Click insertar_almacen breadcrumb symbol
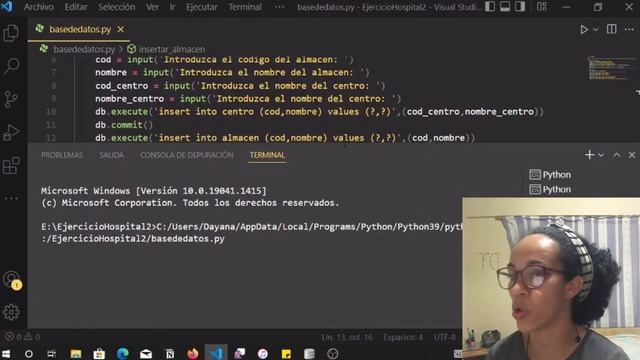Viewport: 640px width, 360px height. point(172,49)
